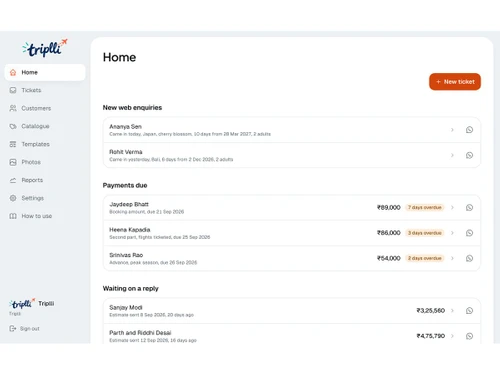Click the 3 days overdue badge
This screenshot has height=375, width=500.
click(425, 233)
